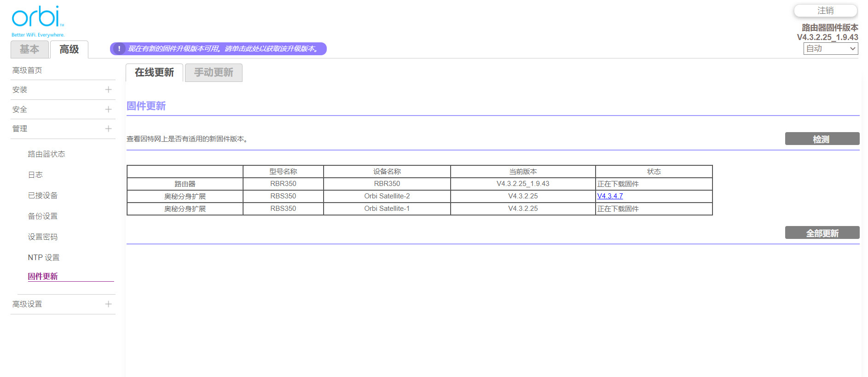The width and height of the screenshot is (868, 377).
Task: Click the 路由器固件版本 label at top right
Action: click(x=830, y=28)
